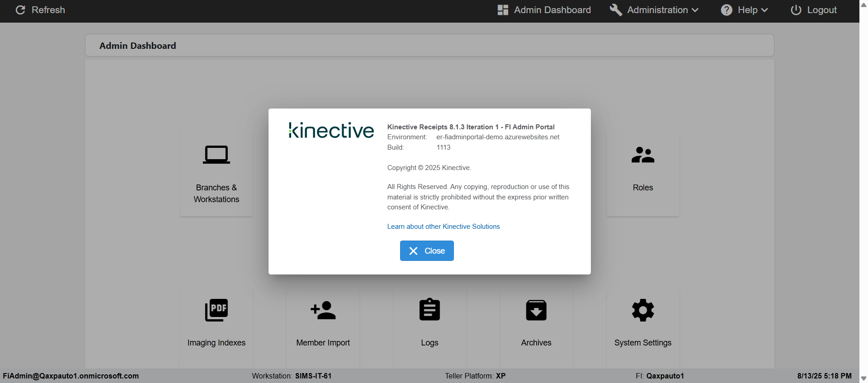The height and width of the screenshot is (383, 868).
Task: Click the Admin Dashboard grid icon
Action: [x=503, y=10]
